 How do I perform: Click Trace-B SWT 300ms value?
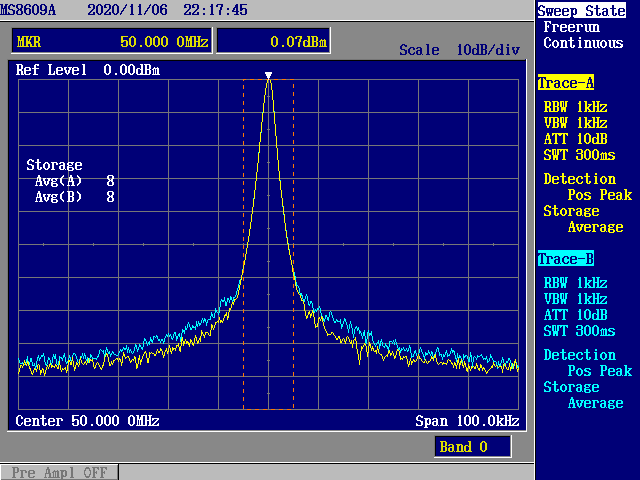(x=579, y=331)
